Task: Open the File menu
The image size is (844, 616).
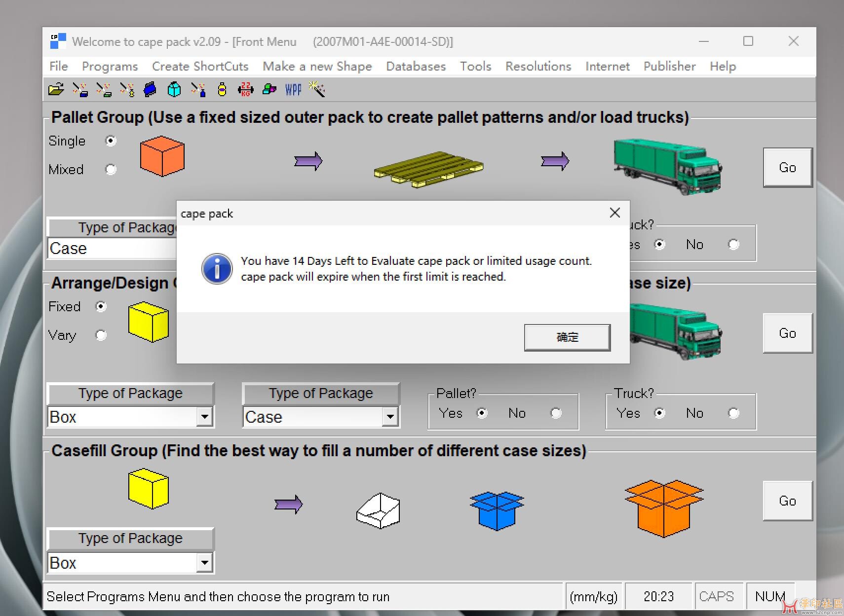Action: [x=59, y=66]
